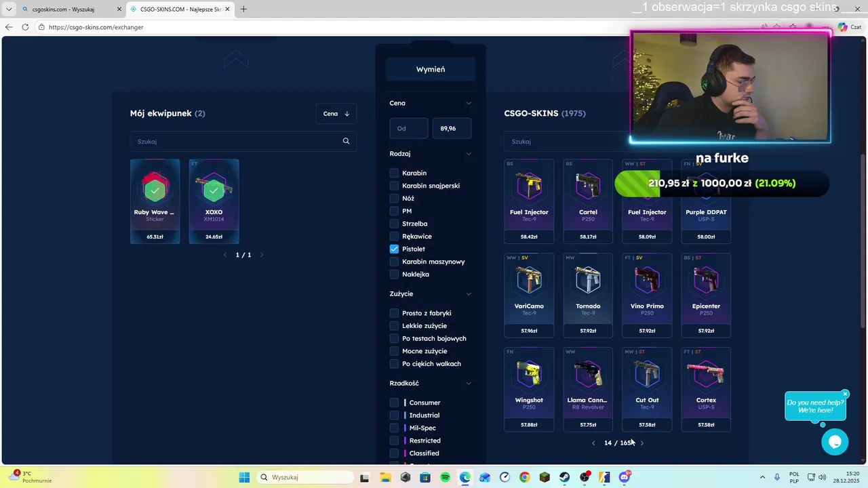Open the browser tab list dropdown
Screen dimensions: 868x488
[x=9, y=9]
